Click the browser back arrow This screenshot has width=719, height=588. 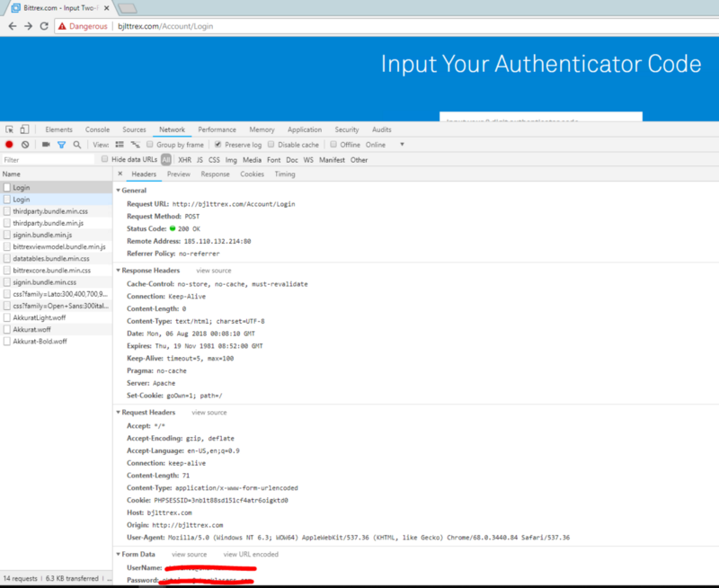click(13, 26)
